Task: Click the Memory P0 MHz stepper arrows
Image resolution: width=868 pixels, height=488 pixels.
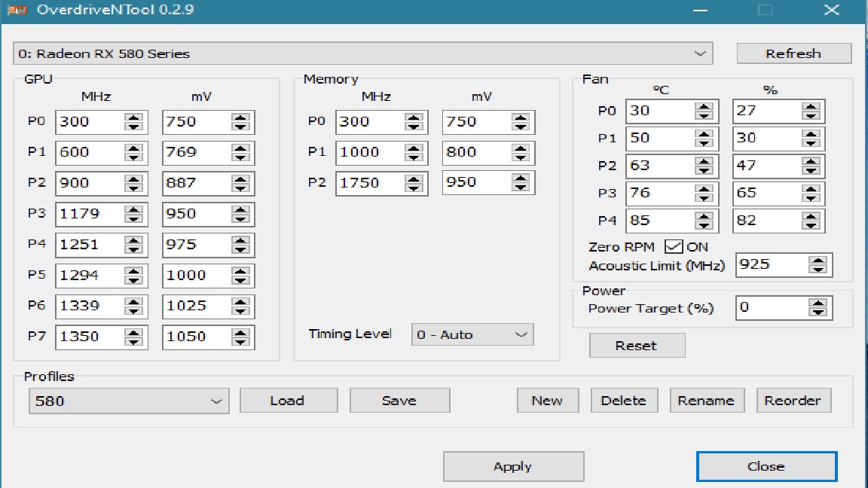Action: click(414, 122)
